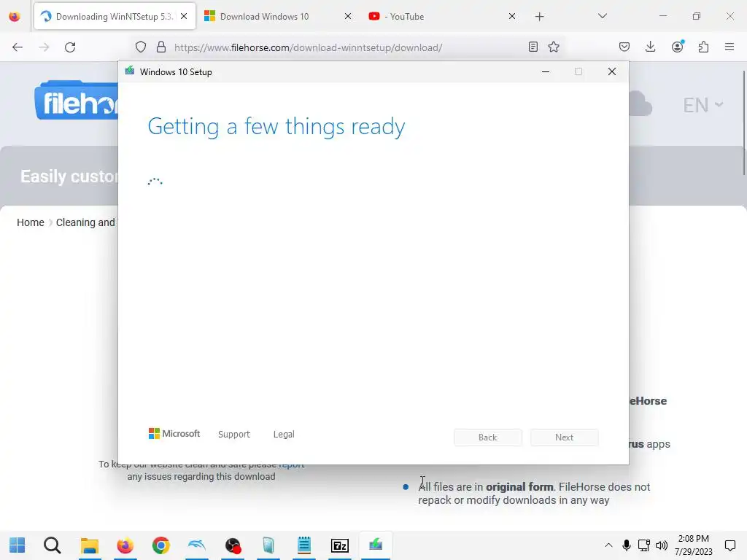Close the Windows 10 Setup window
Screen dimensions: 747x560
(x=612, y=71)
